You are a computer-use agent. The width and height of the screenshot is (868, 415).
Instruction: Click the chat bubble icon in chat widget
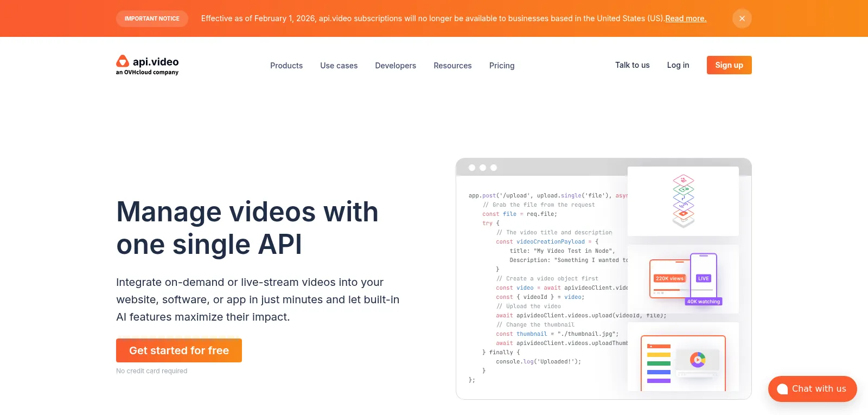click(782, 389)
